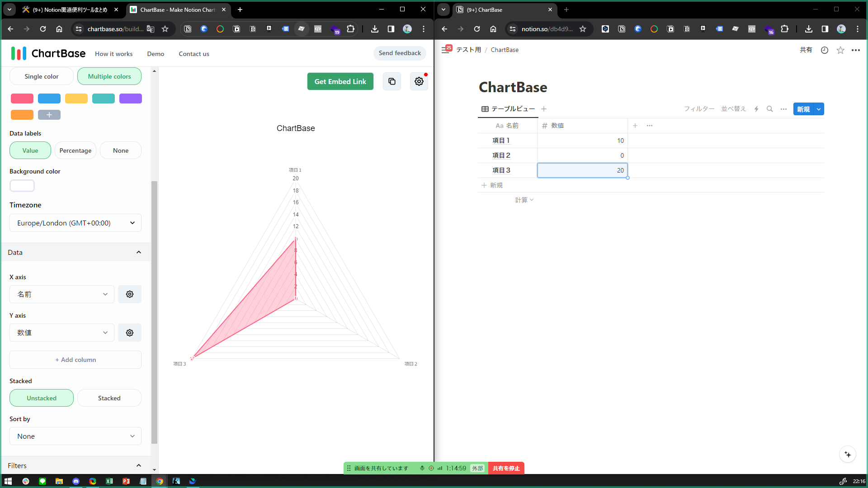Screen dimensions: 868x488
Task: Open the Timezone dropdown
Action: point(75,223)
